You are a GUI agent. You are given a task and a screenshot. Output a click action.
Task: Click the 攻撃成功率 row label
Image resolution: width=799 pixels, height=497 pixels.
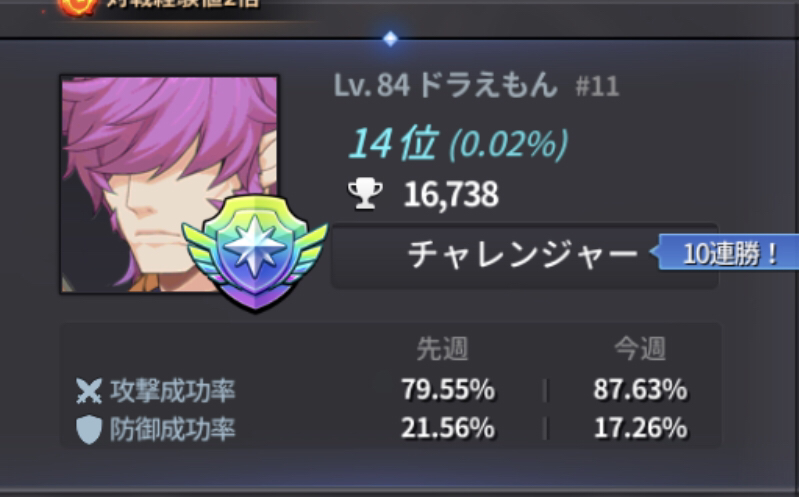pyautogui.click(x=173, y=391)
